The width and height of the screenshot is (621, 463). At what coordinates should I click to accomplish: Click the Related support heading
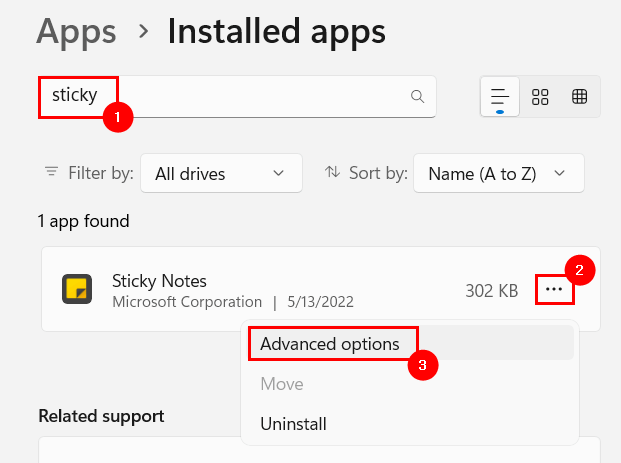click(101, 416)
